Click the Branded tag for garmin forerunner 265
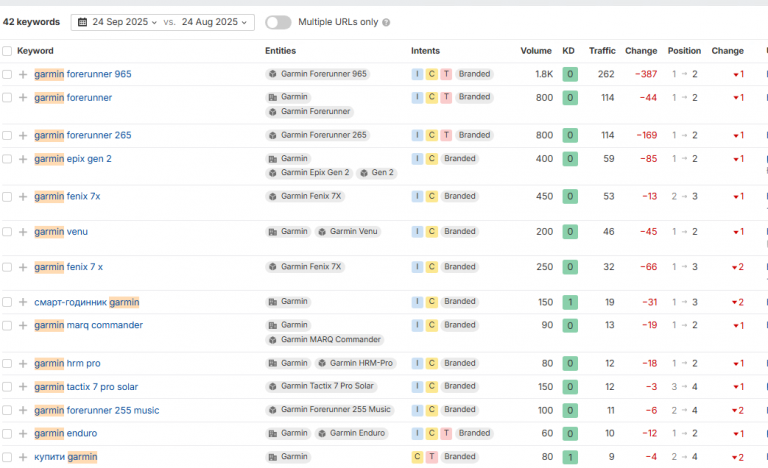This screenshot has height=468, width=768. pos(474,135)
